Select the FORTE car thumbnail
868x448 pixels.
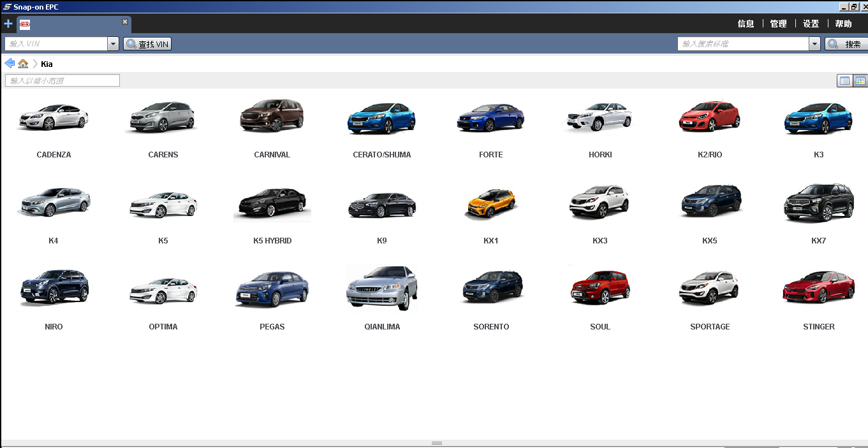(490, 117)
